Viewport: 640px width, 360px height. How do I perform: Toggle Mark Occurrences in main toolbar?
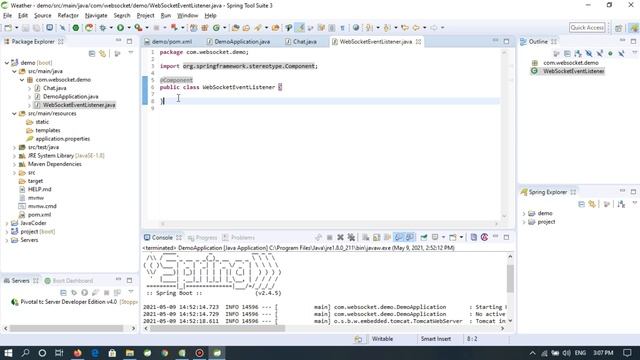(x=300, y=28)
